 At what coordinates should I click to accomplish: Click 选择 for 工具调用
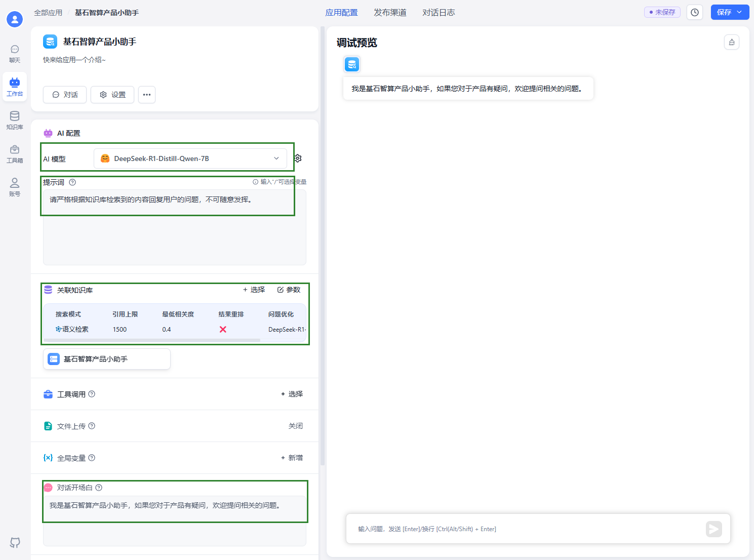tap(292, 394)
